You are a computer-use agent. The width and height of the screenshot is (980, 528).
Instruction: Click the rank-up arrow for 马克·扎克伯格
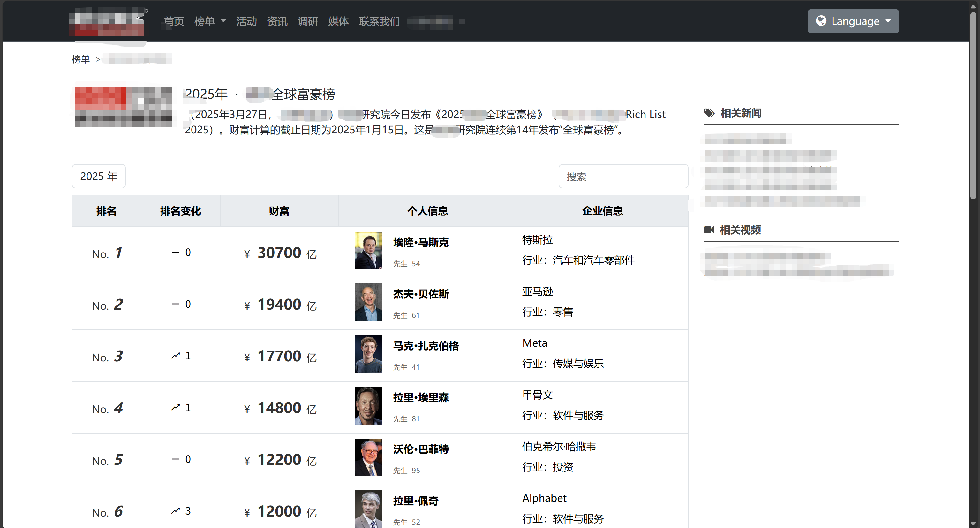pos(175,356)
